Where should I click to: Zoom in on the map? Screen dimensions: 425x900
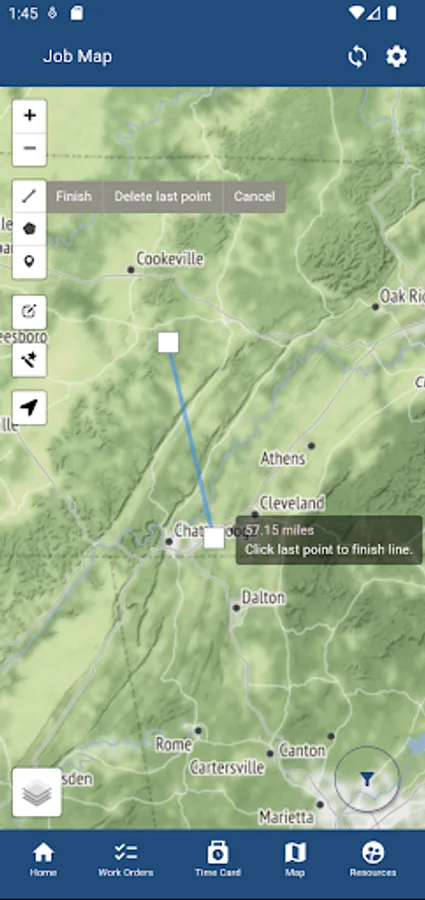tap(29, 115)
